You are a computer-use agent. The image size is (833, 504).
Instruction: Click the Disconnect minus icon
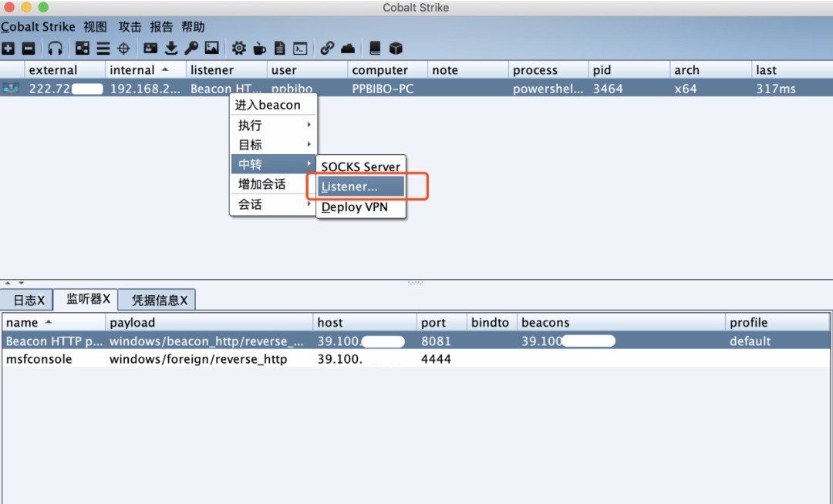click(x=29, y=49)
